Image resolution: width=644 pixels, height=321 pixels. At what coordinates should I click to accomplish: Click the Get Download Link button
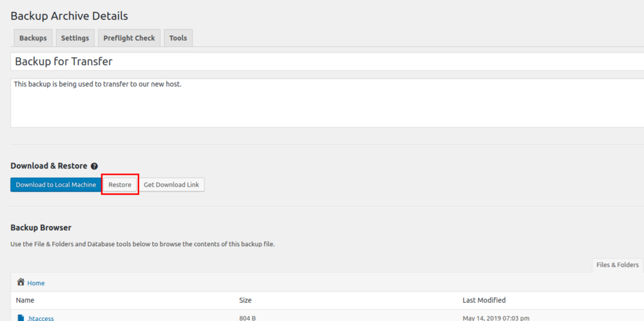click(172, 185)
